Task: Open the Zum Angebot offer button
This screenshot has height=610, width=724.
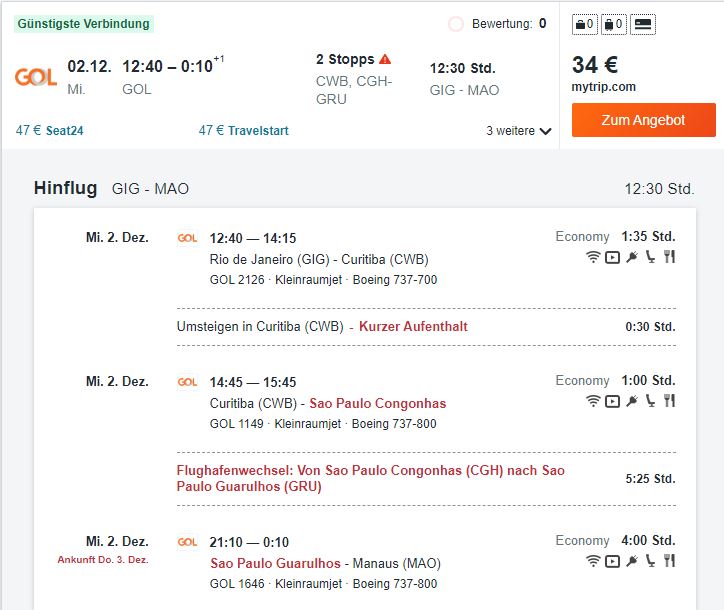Action: tap(644, 120)
